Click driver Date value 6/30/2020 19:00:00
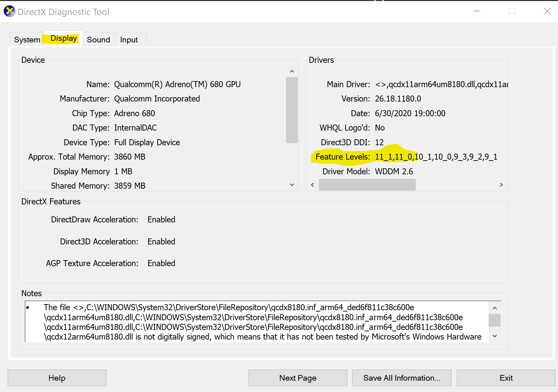The height and width of the screenshot is (392, 558). [410, 114]
